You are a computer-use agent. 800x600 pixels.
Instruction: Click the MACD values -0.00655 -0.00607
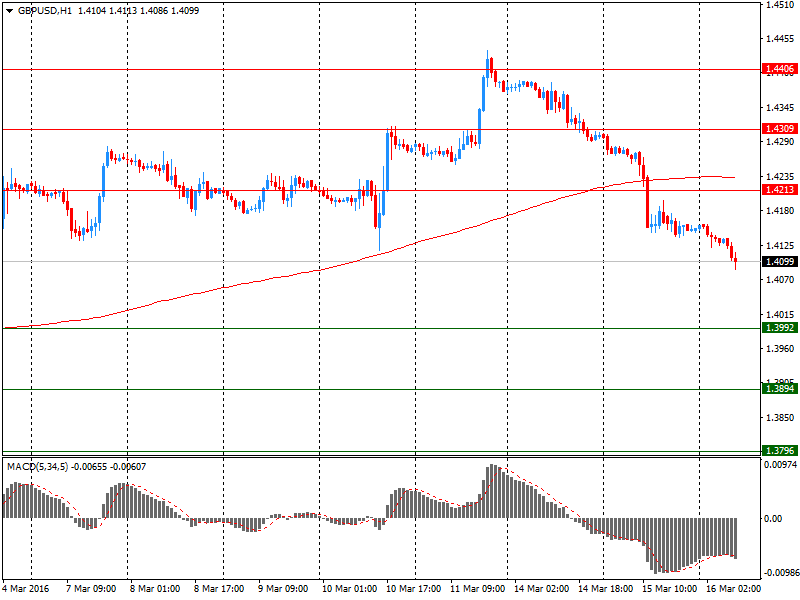108,467
